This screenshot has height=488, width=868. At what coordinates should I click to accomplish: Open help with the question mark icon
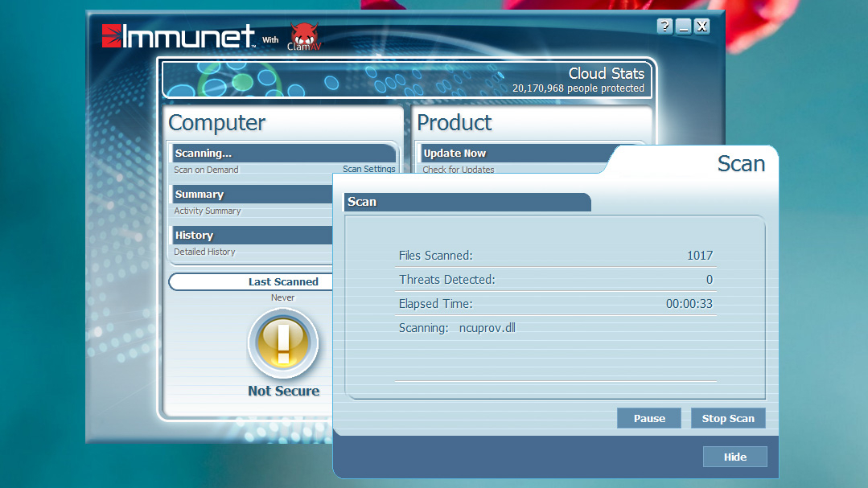point(664,26)
